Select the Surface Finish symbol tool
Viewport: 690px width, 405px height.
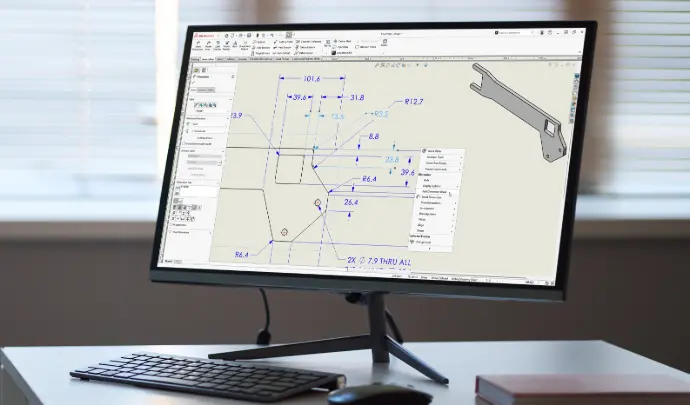click(x=283, y=42)
